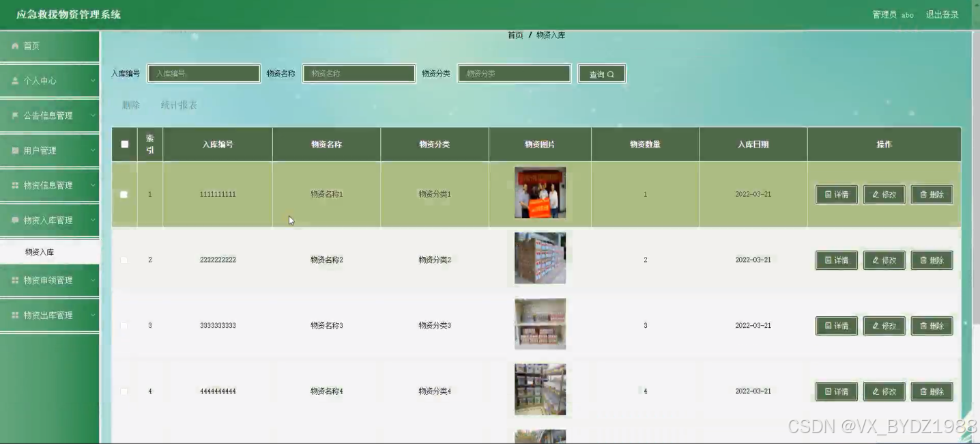Open 详情 for row 物资名称4

point(837,391)
